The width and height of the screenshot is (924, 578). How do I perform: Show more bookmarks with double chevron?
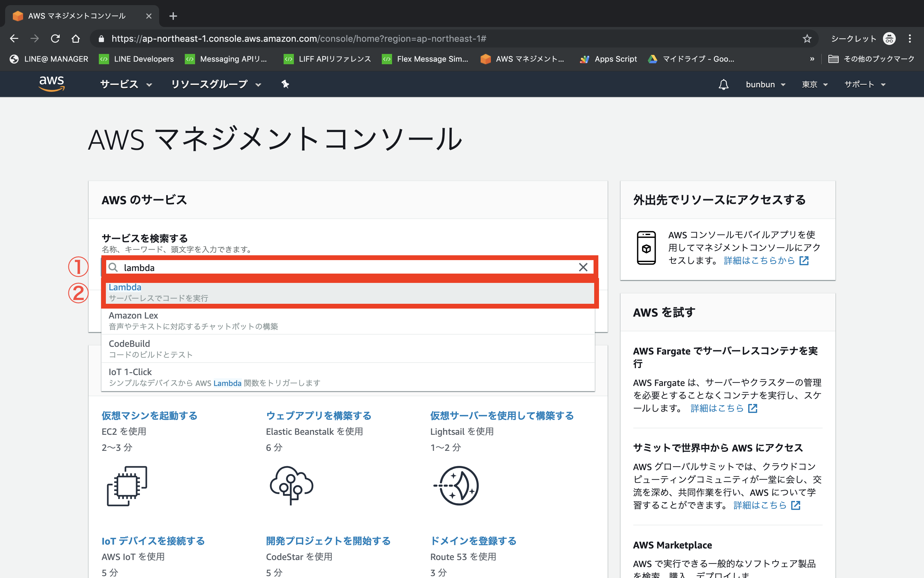pos(812,59)
